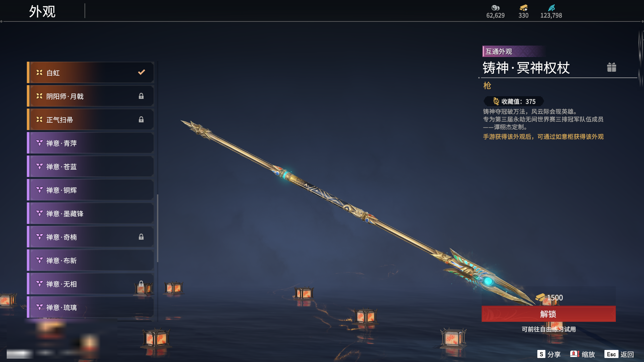Click the lock icon on 阴阳师·月戟
644x362 pixels.
click(x=141, y=96)
